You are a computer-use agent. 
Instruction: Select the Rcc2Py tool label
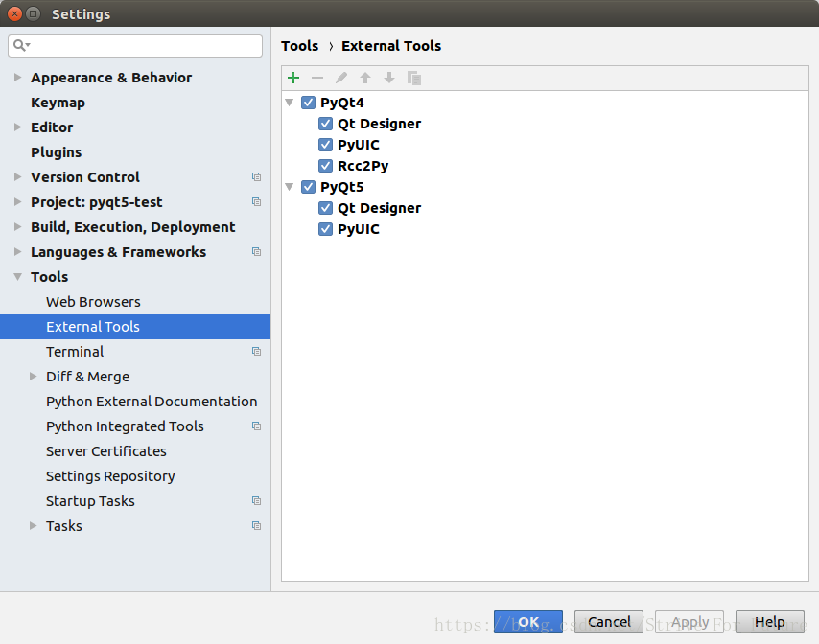(x=363, y=166)
